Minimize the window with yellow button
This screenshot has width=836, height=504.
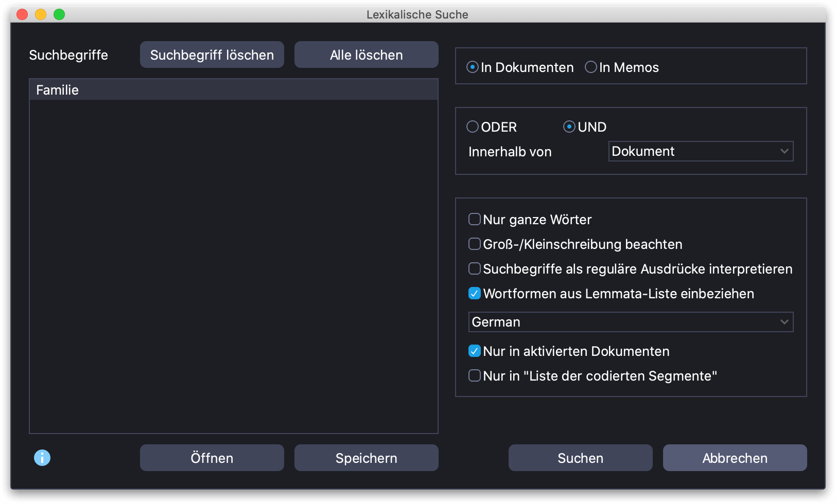coord(41,14)
